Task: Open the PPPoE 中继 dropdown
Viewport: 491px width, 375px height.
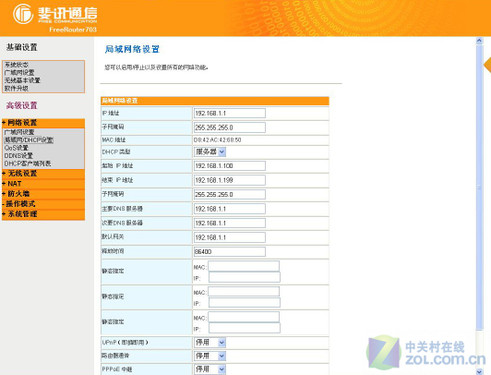Action: coord(210,369)
